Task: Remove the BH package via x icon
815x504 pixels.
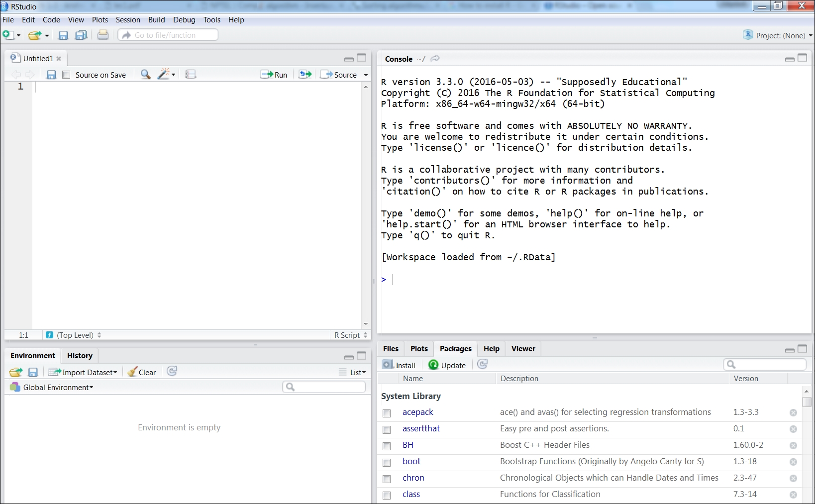Action: [x=793, y=445]
